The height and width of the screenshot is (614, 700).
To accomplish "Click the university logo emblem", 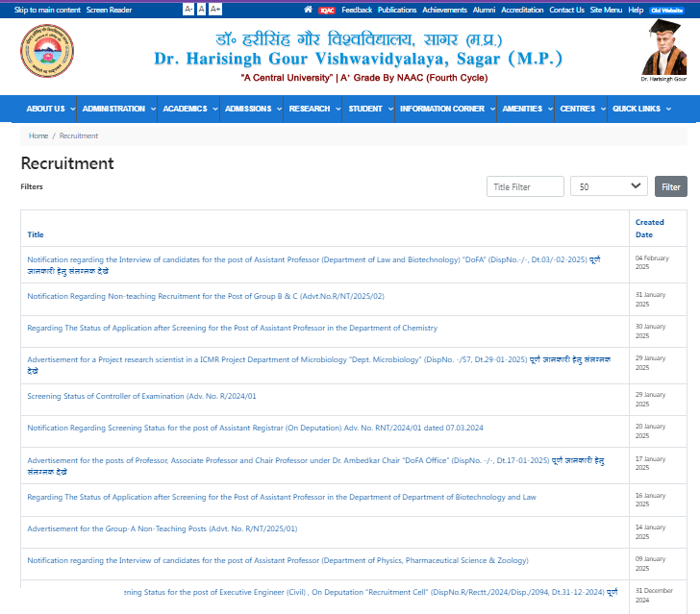I will coord(47,52).
